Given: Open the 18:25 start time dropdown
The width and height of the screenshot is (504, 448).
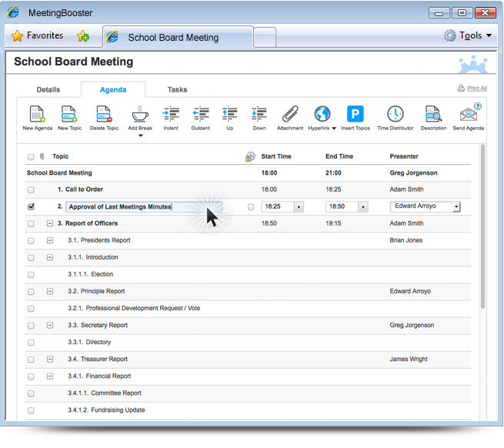Looking at the screenshot, I should (x=299, y=207).
